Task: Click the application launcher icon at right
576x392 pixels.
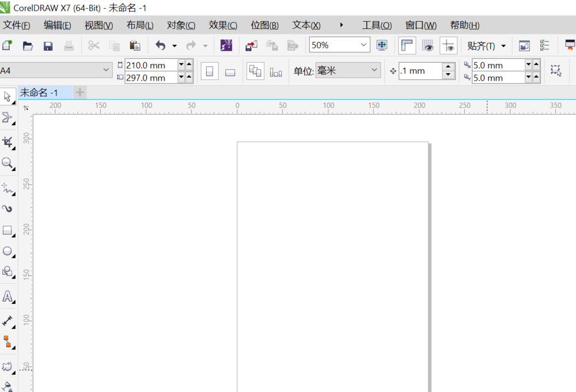Action: coord(570,45)
